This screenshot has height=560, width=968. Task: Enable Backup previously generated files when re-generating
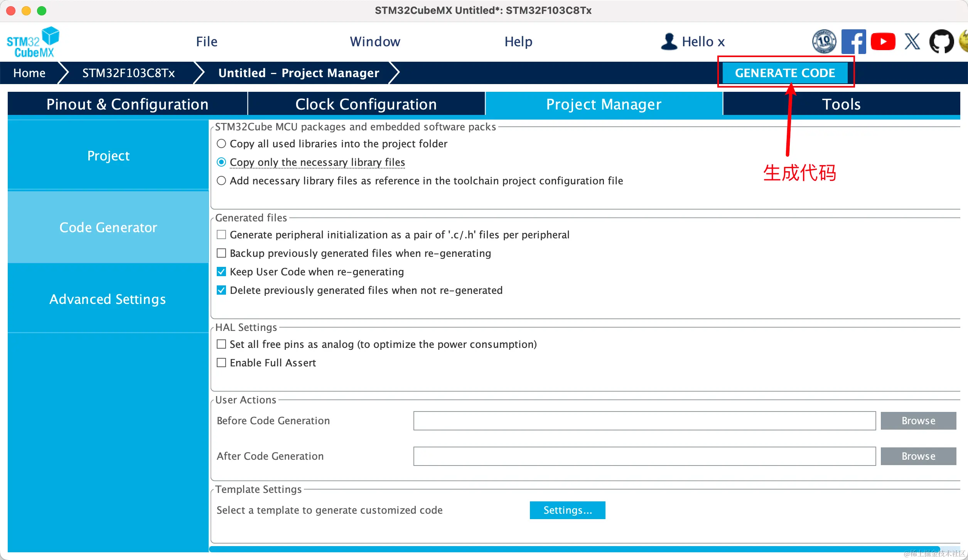tap(221, 253)
